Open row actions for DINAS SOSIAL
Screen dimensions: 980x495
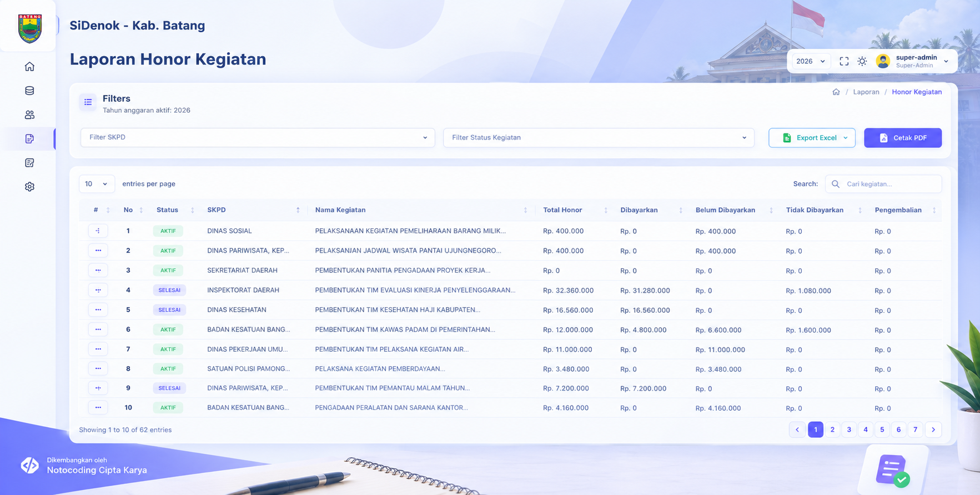[98, 231]
